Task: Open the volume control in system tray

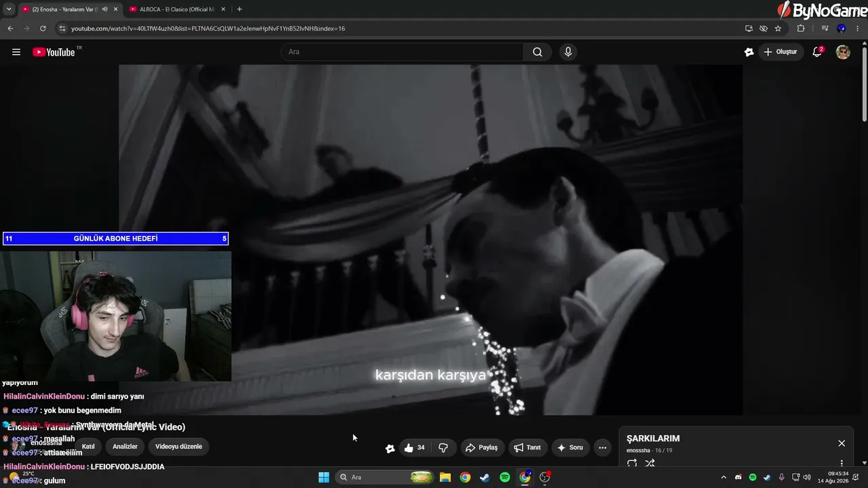Action: click(x=807, y=477)
